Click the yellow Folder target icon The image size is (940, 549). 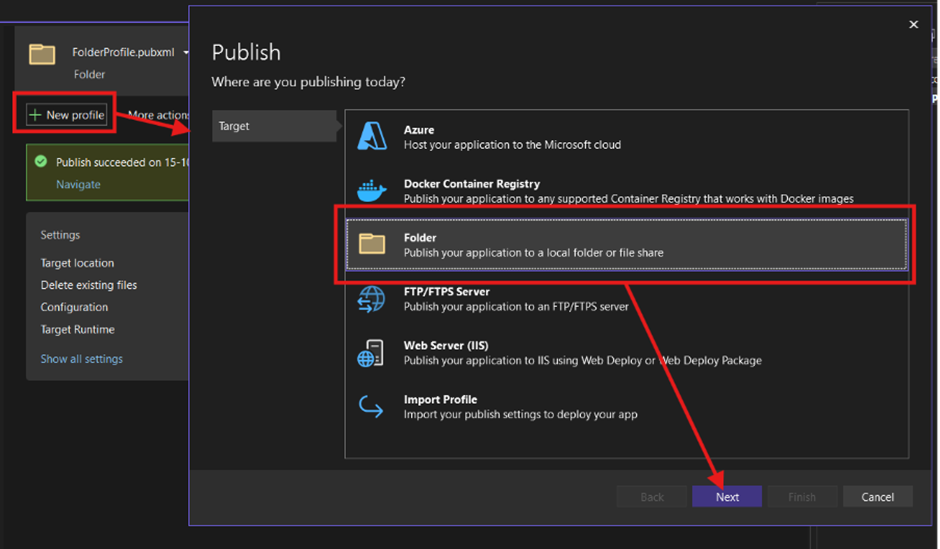pyautogui.click(x=372, y=244)
